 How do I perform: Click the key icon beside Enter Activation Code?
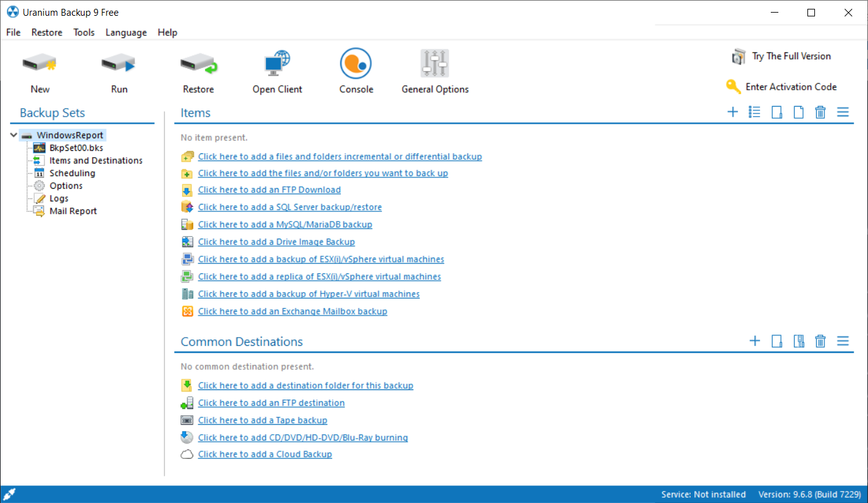(733, 86)
